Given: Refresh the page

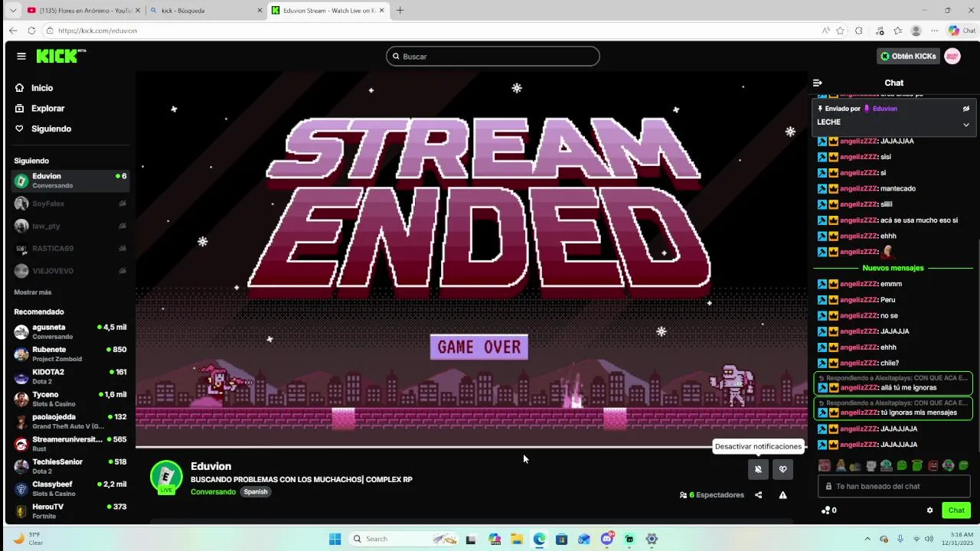Looking at the screenshot, I should (31, 31).
